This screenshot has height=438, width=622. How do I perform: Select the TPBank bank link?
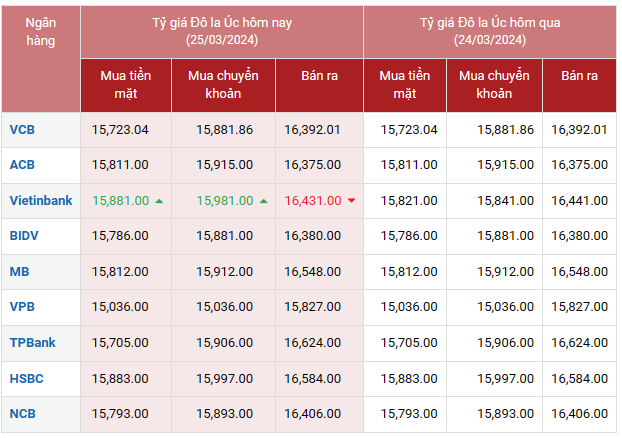click(33, 343)
